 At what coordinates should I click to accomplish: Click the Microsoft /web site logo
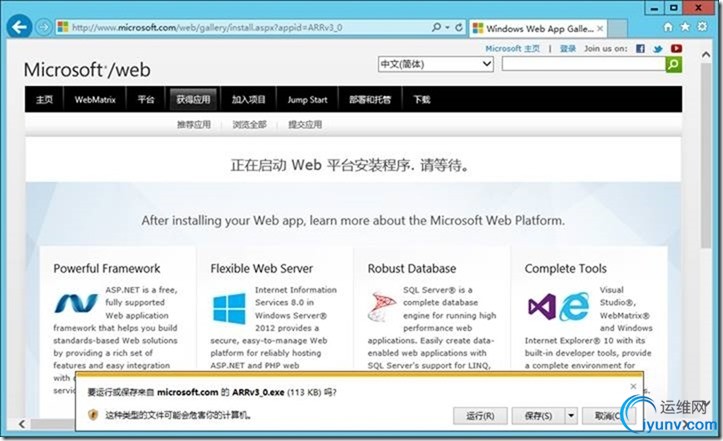87,70
